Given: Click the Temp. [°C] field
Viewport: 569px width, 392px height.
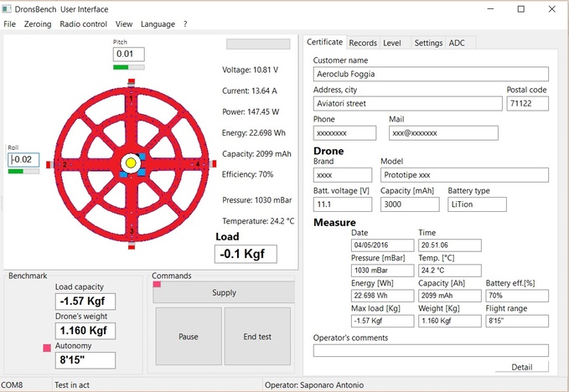Looking at the screenshot, I should [x=450, y=271].
